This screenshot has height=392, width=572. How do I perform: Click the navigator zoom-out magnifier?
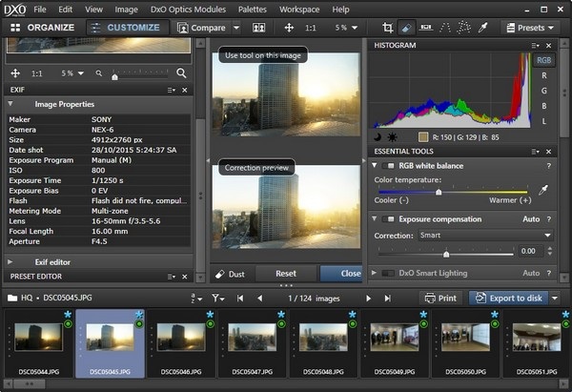(99, 73)
